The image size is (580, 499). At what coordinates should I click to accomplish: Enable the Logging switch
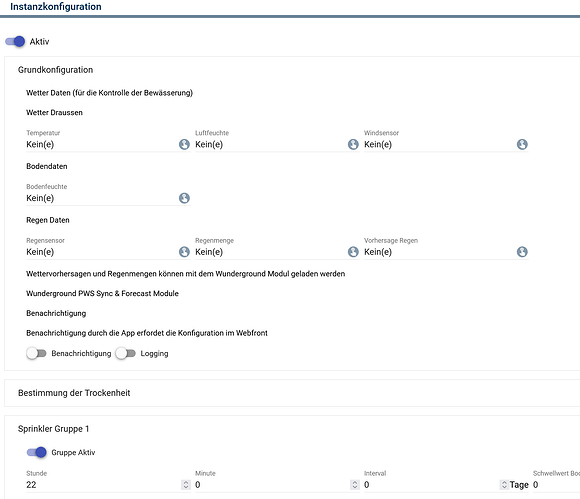tap(125, 354)
